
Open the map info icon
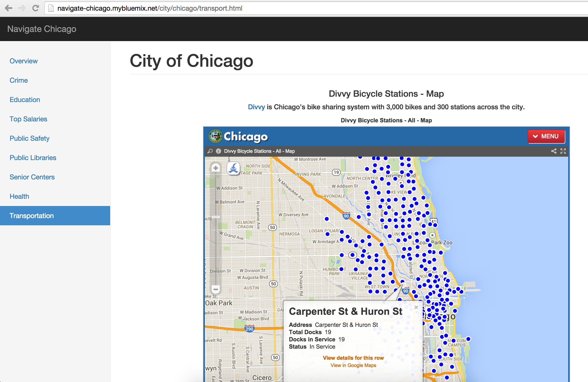pos(218,151)
